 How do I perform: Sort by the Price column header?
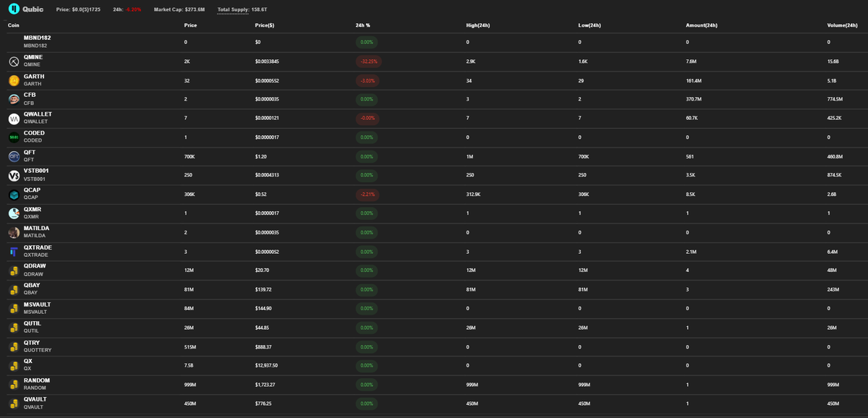point(190,25)
